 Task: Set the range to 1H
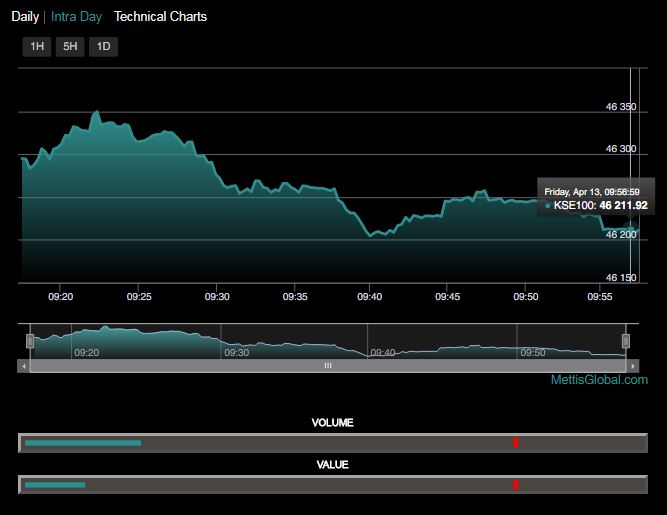point(37,46)
